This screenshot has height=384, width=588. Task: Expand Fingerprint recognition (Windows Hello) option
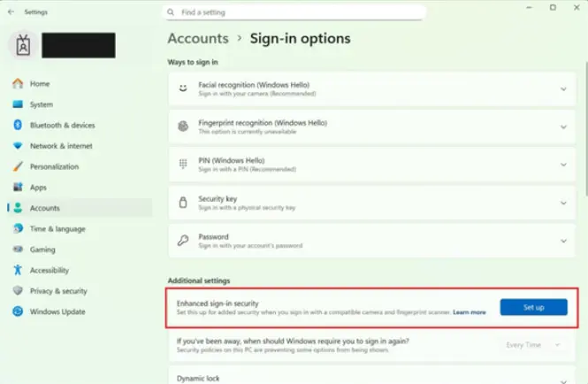[562, 127]
